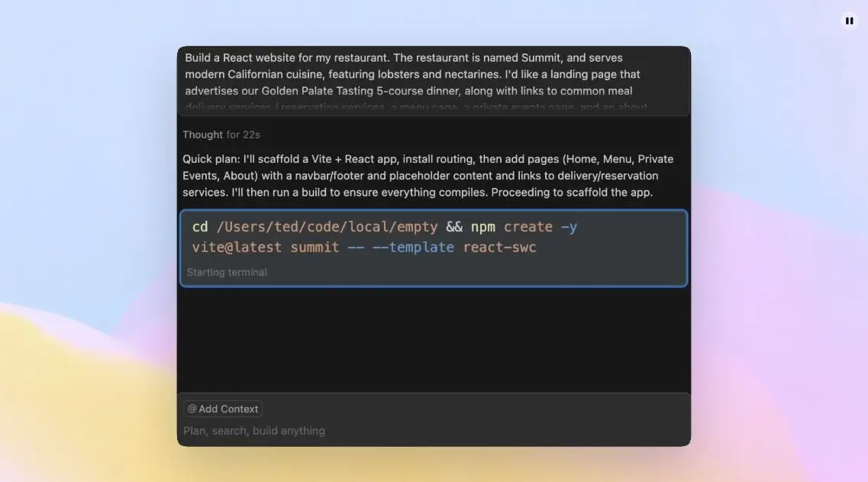Image resolution: width=868 pixels, height=482 pixels.
Task: Click the 'npm' word in the command
Action: 482,227
